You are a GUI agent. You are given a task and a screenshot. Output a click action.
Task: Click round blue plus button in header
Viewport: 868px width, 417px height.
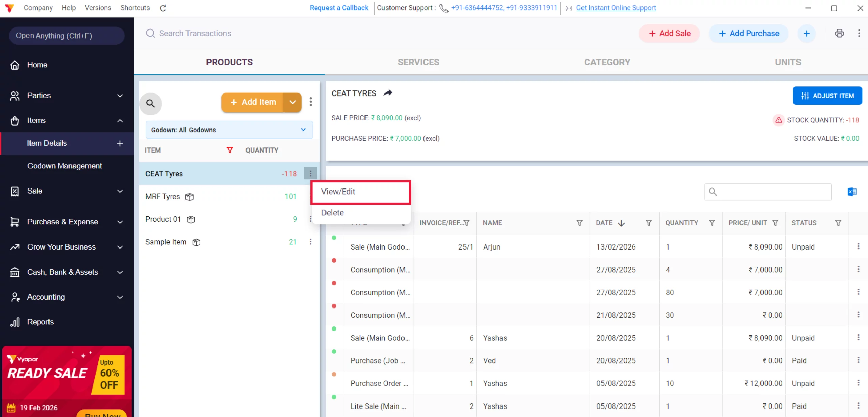tap(806, 33)
